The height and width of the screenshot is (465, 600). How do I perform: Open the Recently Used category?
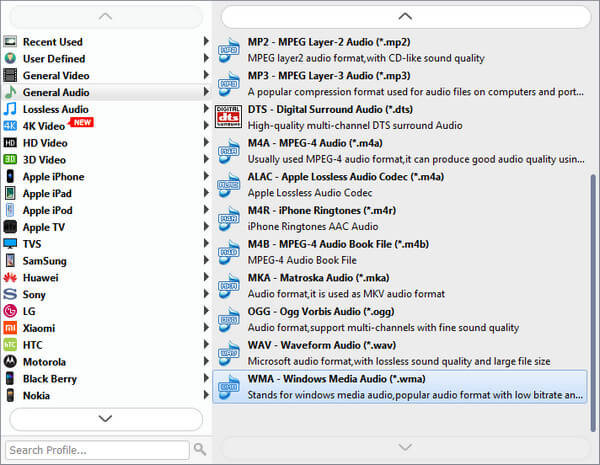53,41
